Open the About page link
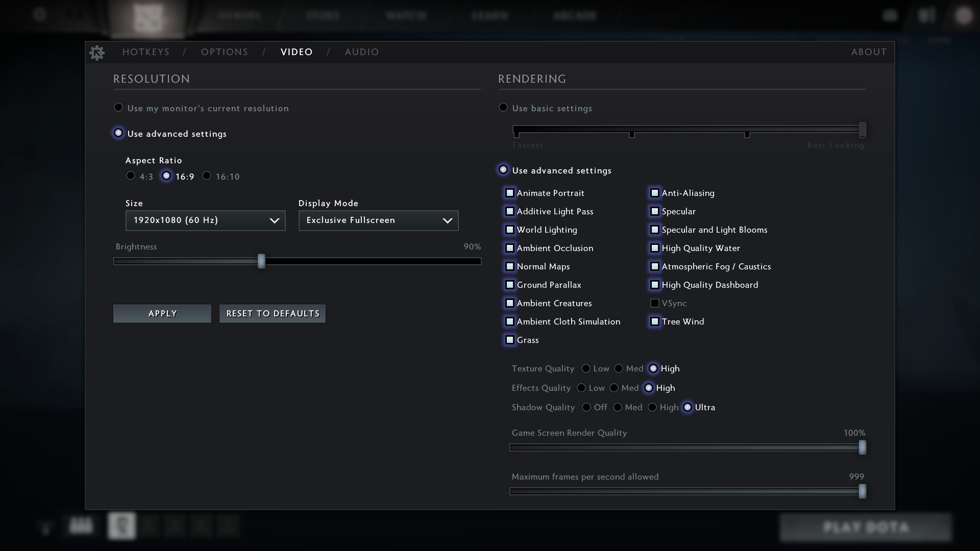Viewport: 980px width, 551px height. 868,52
